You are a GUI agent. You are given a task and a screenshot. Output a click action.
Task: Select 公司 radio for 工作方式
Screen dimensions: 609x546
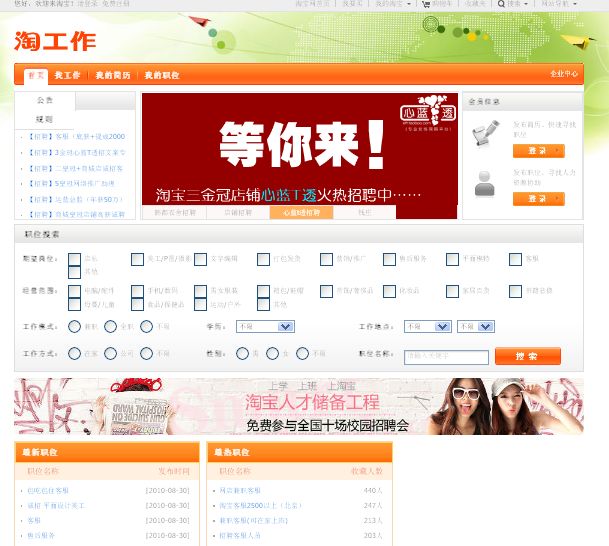(110, 353)
